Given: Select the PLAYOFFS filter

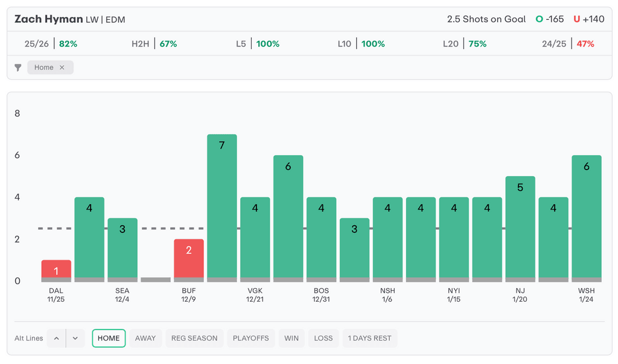Looking at the screenshot, I should coord(251,338).
